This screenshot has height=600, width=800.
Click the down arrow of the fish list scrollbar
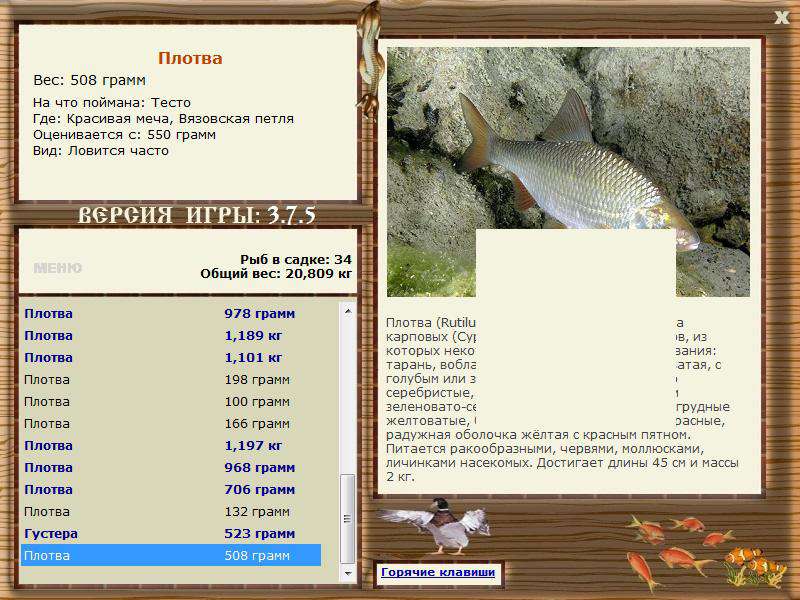click(x=348, y=573)
